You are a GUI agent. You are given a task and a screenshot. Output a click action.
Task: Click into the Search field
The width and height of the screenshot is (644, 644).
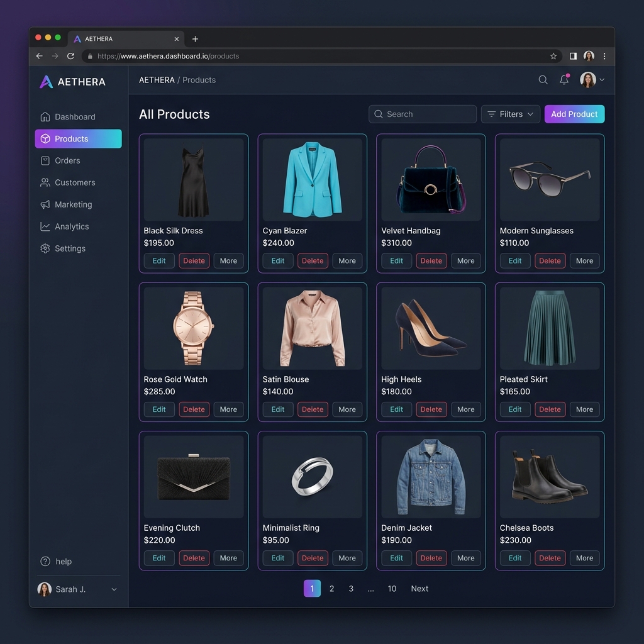tap(422, 114)
